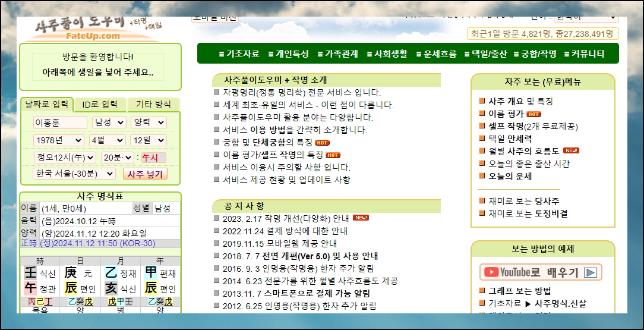Open the birth month dropdown 4월
Image resolution: width=644 pixels, height=330 pixels.
tap(107, 140)
